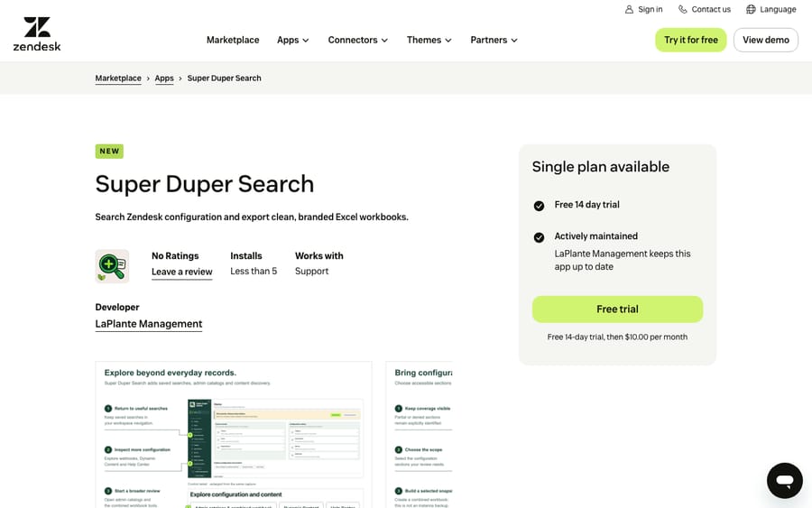This screenshot has width=812, height=508.
Task: Expand the Apps dropdown menu
Action: coord(293,40)
